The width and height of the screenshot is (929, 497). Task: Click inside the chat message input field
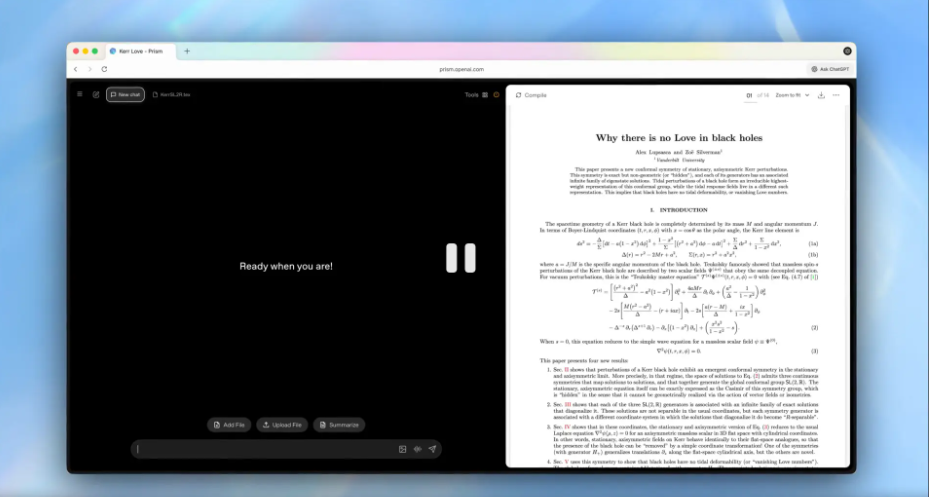coord(260,449)
